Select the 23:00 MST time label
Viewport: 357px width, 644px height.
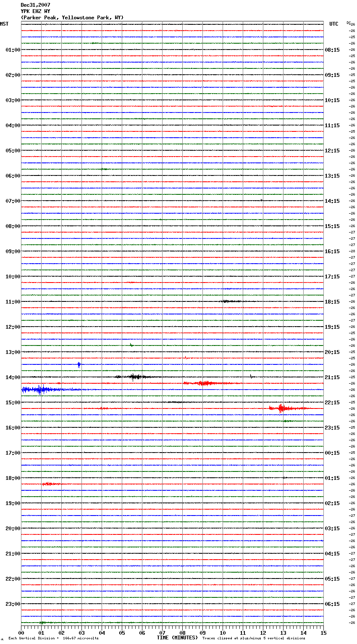(x=13, y=604)
